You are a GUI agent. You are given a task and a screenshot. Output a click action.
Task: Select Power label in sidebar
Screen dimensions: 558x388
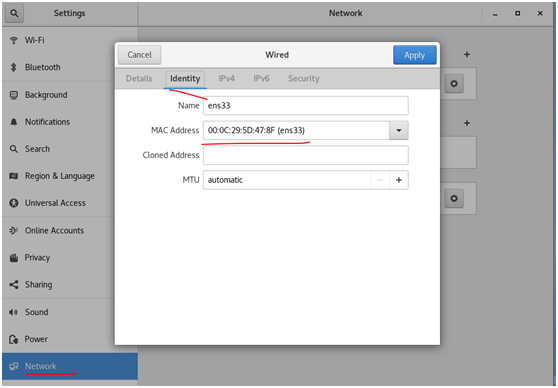tap(36, 339)
